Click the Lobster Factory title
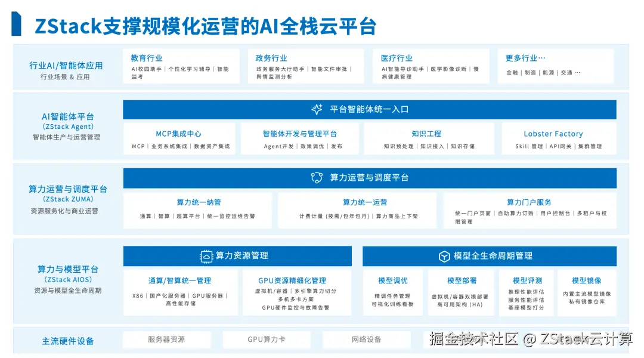644x358 pixels. click(553, 134)
